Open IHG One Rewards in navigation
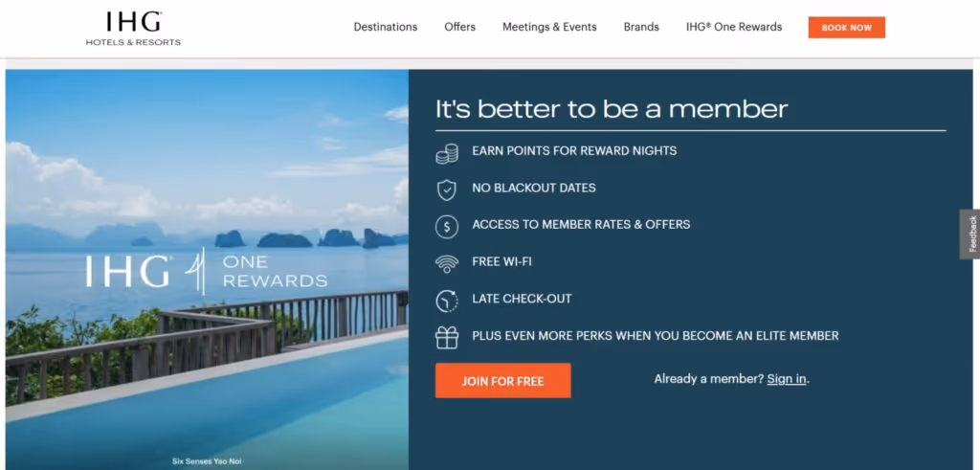The width and height of the screenshot is (980, 470). click(x=734, y=27)
